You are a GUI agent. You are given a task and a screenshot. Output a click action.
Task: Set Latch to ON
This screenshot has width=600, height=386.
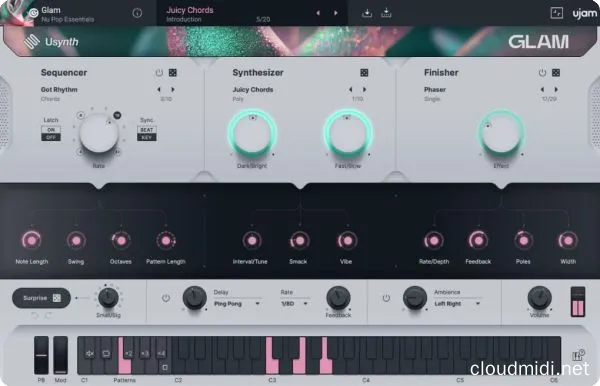point(51,130)
